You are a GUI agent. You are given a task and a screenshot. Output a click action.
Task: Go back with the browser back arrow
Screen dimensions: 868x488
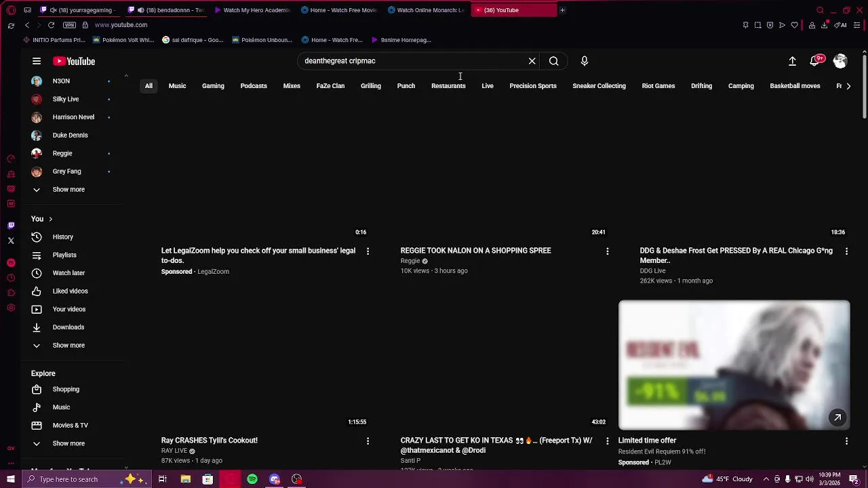tap(27, 25)
